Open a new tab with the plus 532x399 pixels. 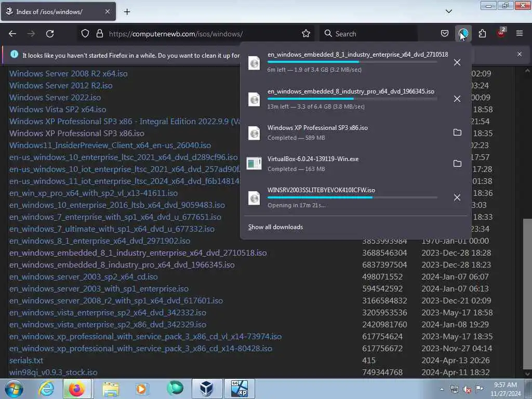click(x=127, y=12)
